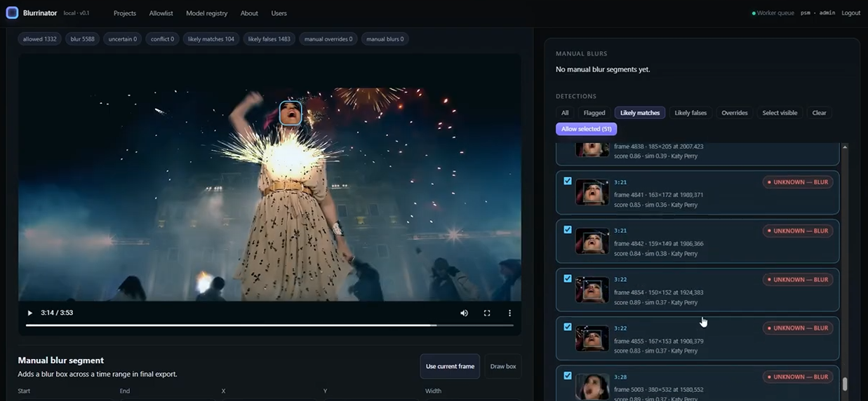868x401 pixels.
Task: Open the video player more options menu
Action: pos(510,313)
